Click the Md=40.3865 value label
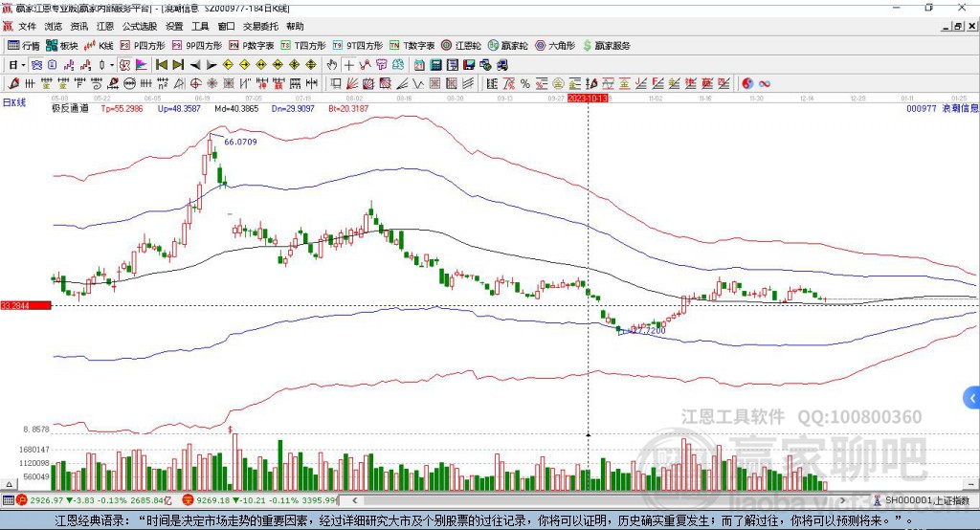 click(236, 108)
